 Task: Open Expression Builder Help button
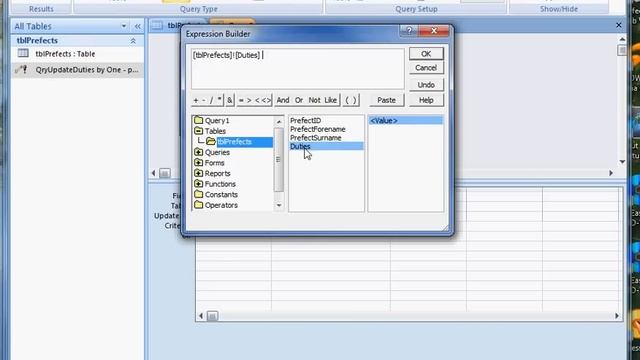(x=426, y=100)
